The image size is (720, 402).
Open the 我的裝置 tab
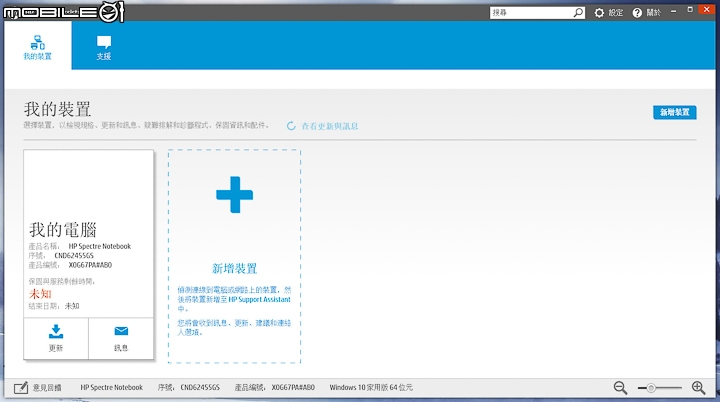[38, 45]
